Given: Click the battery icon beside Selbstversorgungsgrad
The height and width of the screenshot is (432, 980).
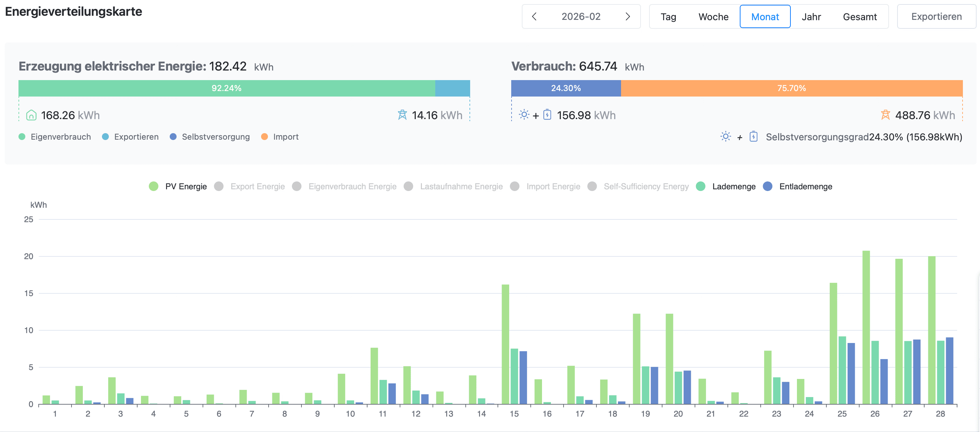Looking at the screenshot, I should pyautogui.click(x=753, y=137).
